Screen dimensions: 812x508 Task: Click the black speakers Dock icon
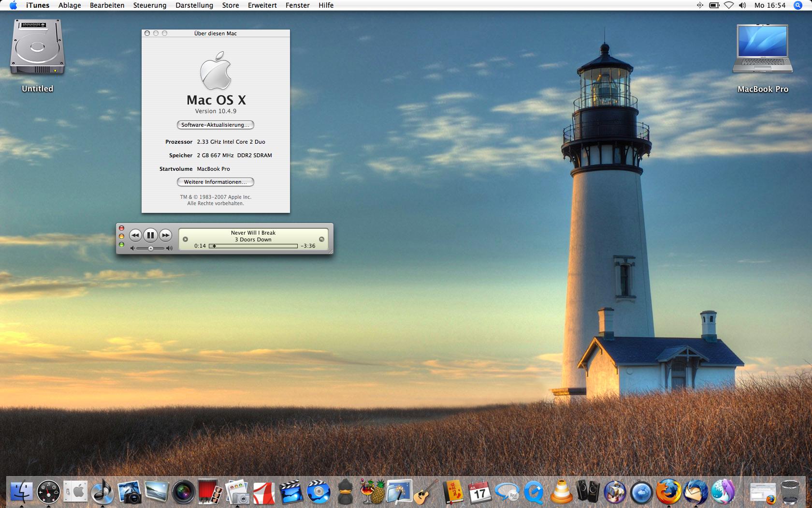[x=588, y=492]
